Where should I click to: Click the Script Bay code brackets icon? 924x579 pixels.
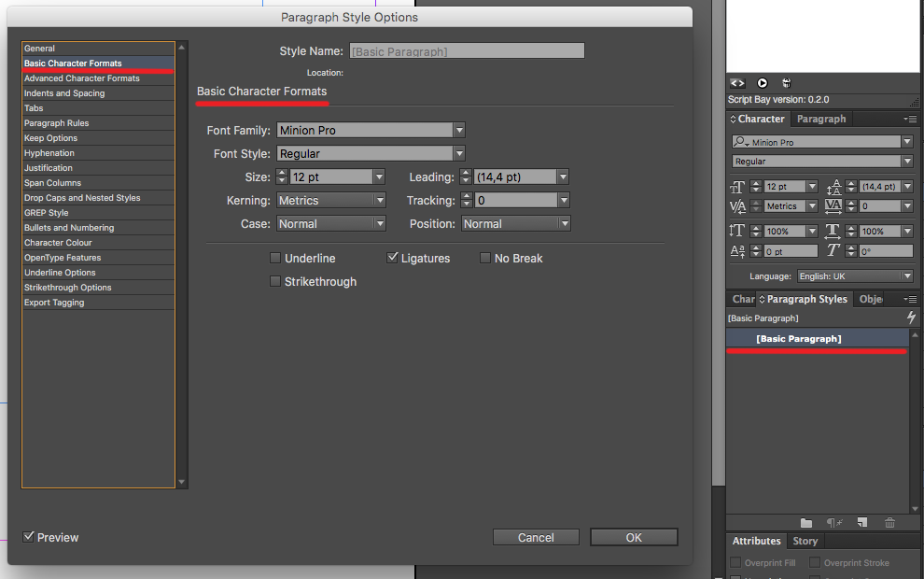click(x=737, y=83)
